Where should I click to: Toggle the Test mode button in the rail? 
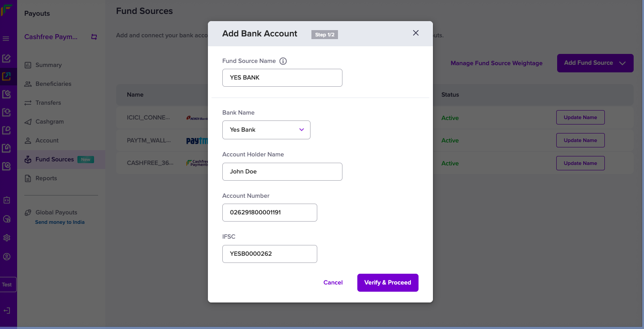pos(7,285)
